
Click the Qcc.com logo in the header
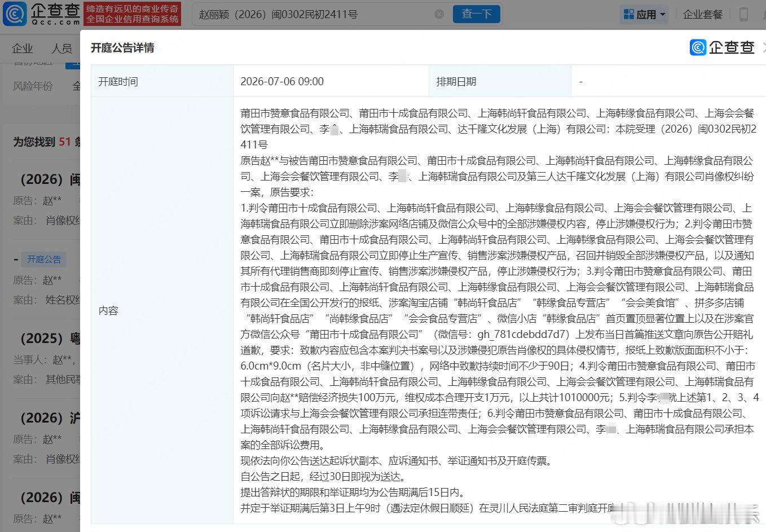coord(41,14)
